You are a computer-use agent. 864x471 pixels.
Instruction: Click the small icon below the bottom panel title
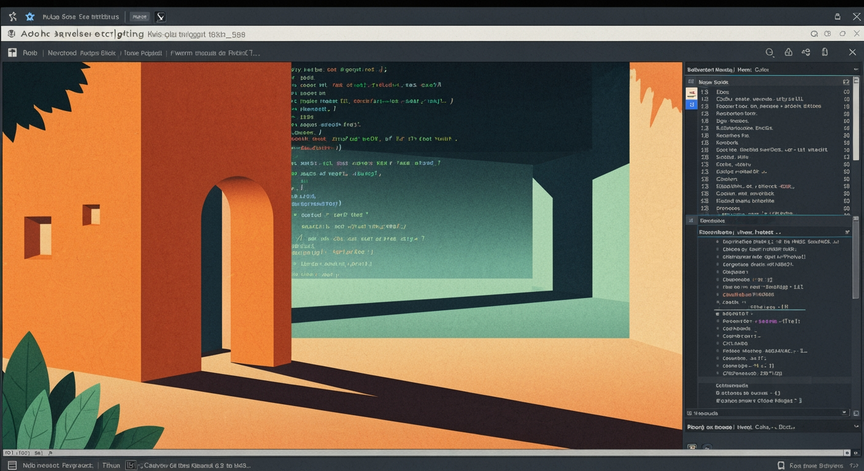coord(692,447)
